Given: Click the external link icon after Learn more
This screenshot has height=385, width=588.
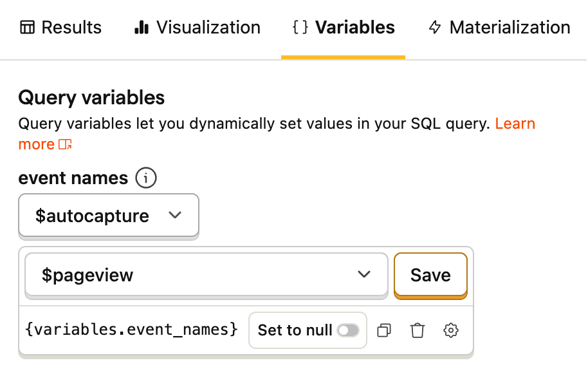Looking at the screenshot, I should pyautogui.click(x=65, y=144).
